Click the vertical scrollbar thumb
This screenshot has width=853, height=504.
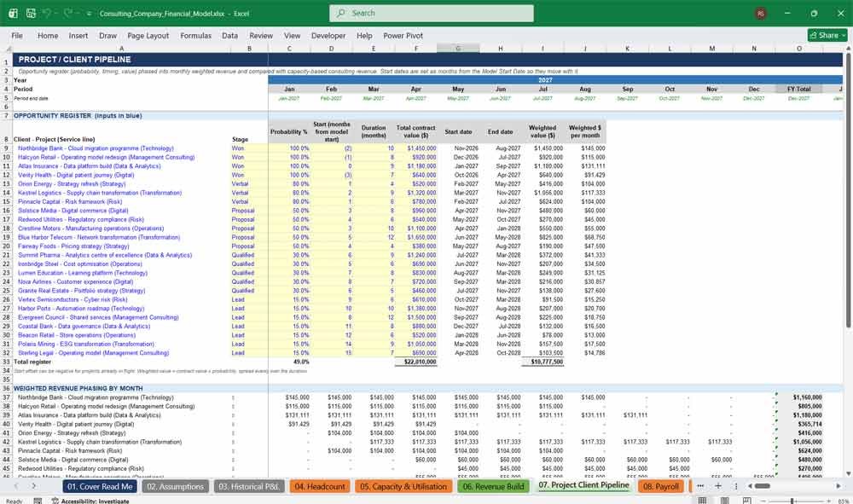coord(848,190)
